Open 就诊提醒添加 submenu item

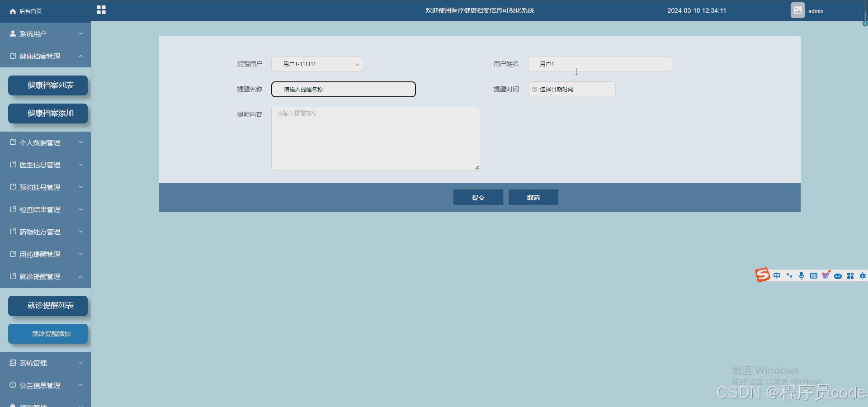point(48,334)
